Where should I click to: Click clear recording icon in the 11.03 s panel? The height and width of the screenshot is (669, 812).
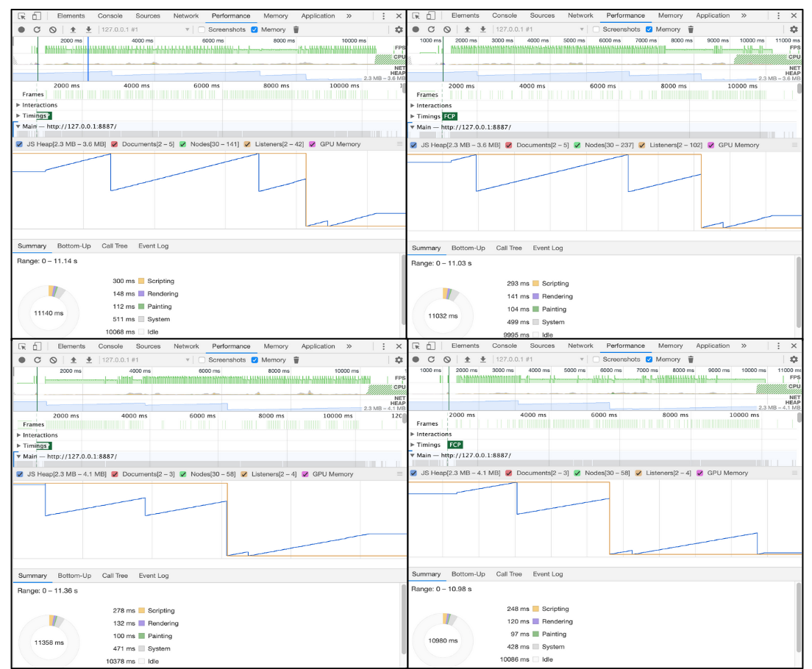(x=447, y=29)
